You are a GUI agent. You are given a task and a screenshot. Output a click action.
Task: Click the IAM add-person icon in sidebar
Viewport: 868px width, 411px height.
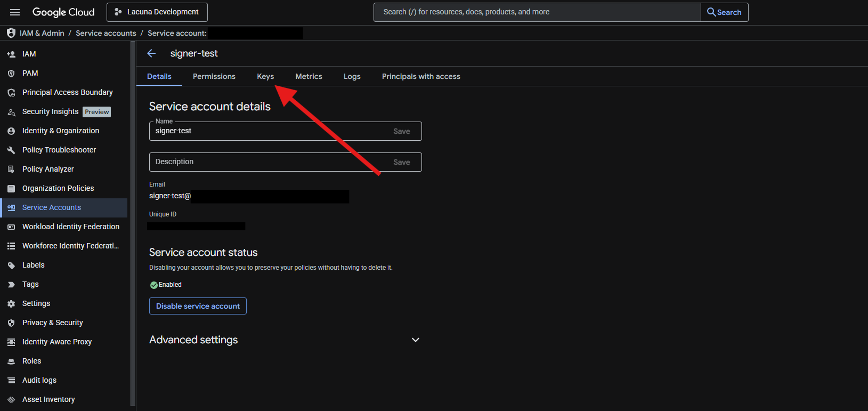point(11,54)
